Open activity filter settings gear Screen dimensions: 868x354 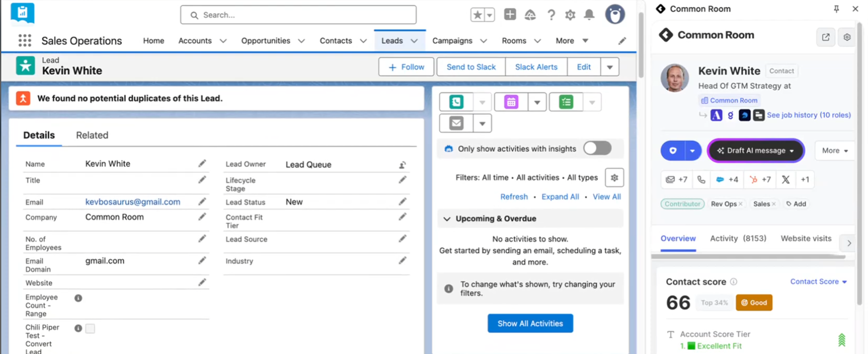point(614,178)
